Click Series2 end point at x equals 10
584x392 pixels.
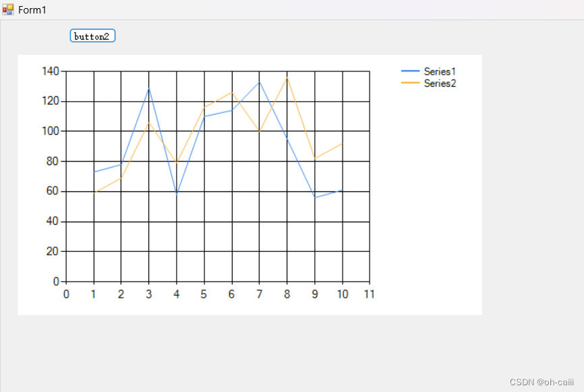pos(342,143)
